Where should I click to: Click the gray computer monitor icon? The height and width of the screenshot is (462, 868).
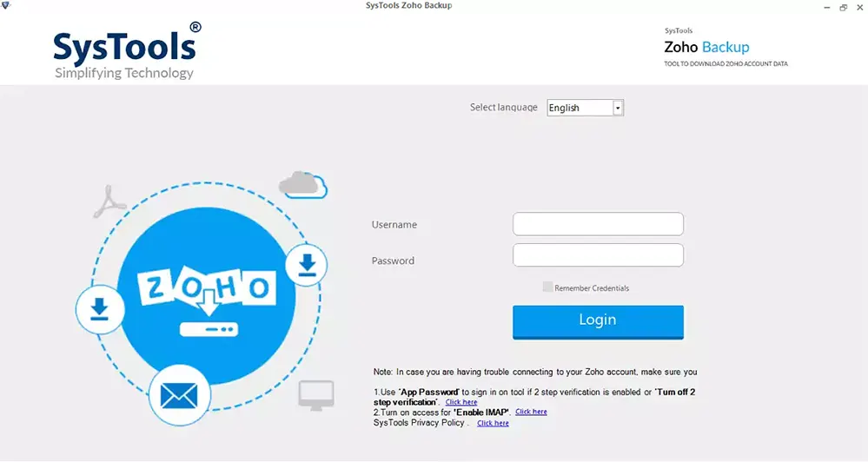(316, 395)
